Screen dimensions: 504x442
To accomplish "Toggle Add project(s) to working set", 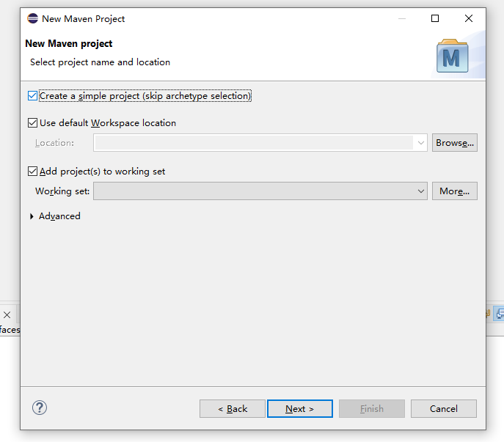I will coord(32,172).
